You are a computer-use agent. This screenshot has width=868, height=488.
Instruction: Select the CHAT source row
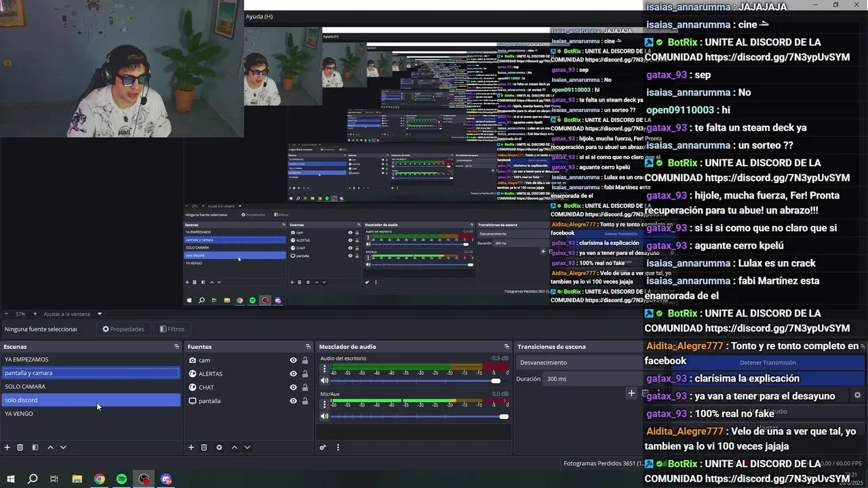click(x=248, y=387)
